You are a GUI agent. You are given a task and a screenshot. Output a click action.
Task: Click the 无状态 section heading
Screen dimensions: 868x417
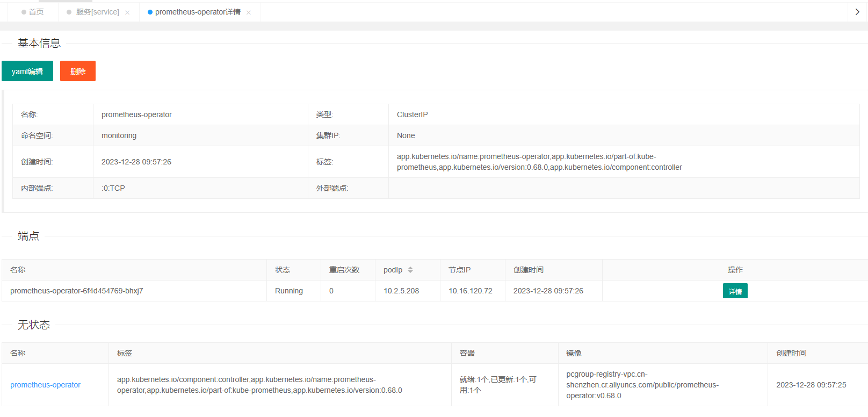coord(34,325)
